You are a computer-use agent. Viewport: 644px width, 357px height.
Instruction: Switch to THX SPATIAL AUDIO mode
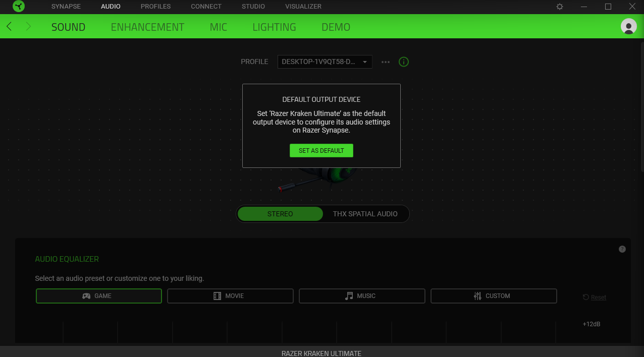[365, 214]
